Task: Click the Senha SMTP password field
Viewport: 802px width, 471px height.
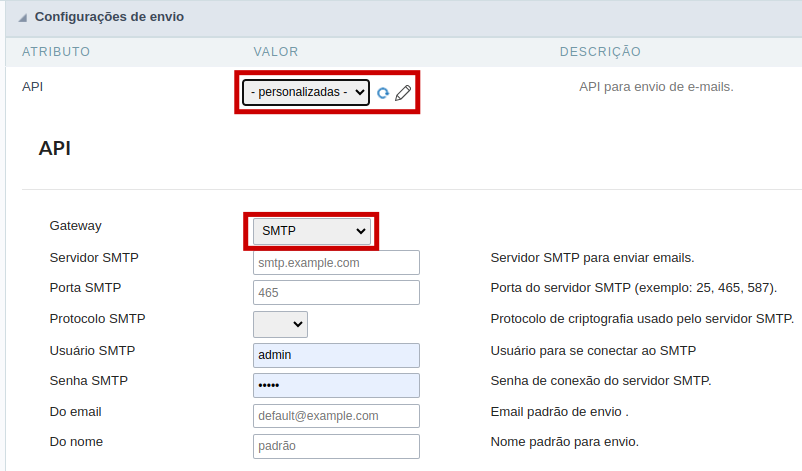Action: pyautogui.click(x=336, y=385)
